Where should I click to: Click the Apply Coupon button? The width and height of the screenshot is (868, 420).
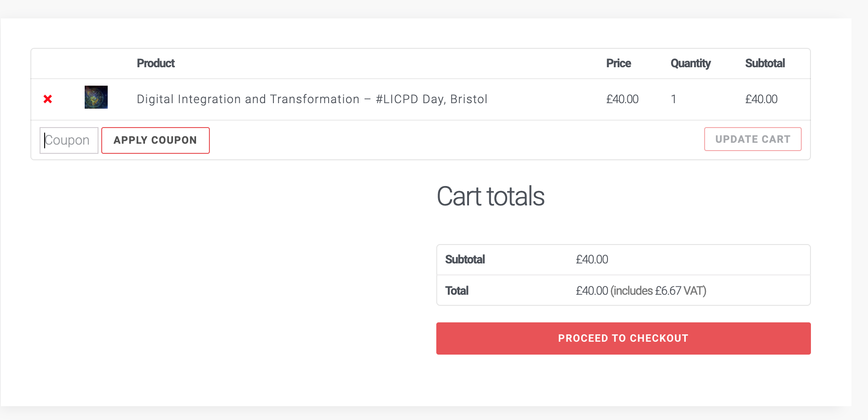pyautogui.click(x=156, y=140)
